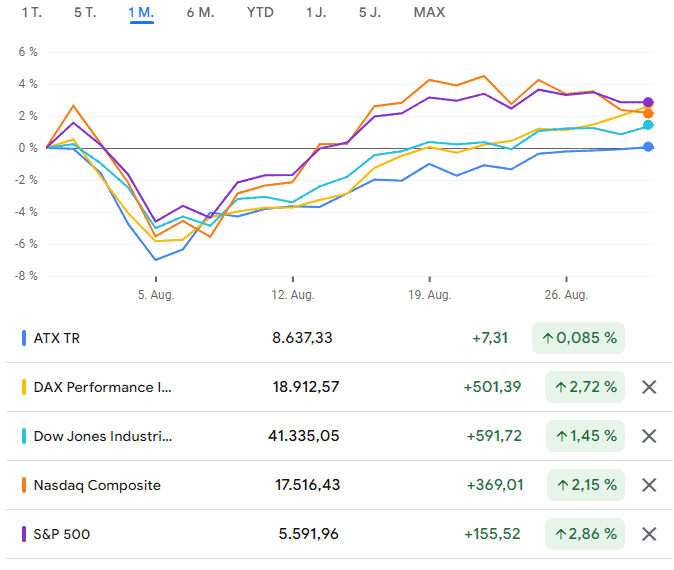Click the -8 % y-axis label
The width and height of the screenshot is (674, 570).
click(26, 276)
